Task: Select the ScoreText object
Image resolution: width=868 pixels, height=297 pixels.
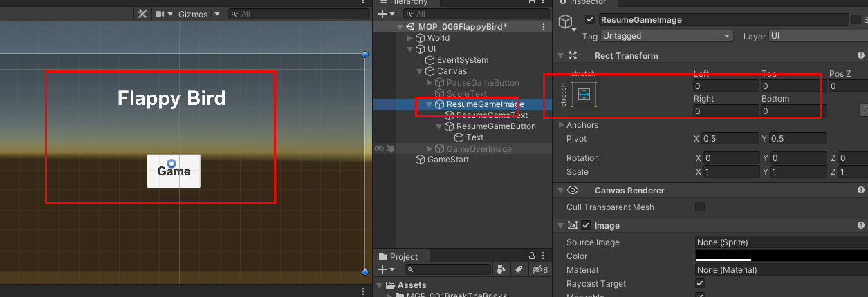Action: 467,93
